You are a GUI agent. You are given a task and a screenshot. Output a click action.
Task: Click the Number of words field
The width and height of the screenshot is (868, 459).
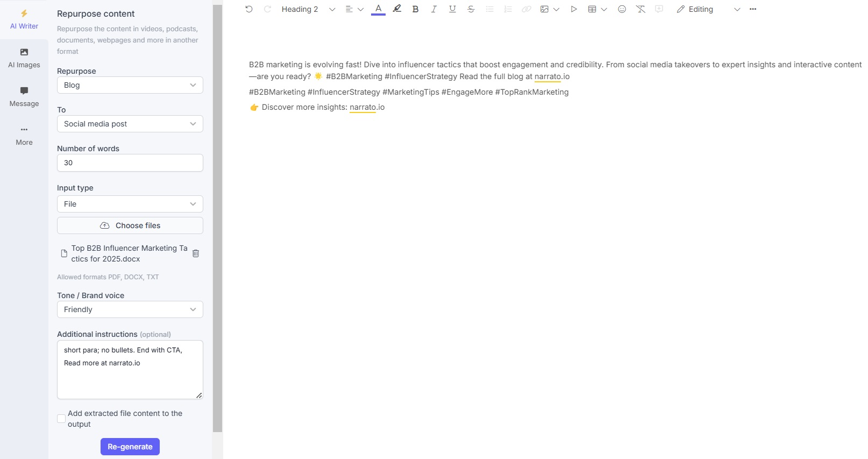[130, 163]
